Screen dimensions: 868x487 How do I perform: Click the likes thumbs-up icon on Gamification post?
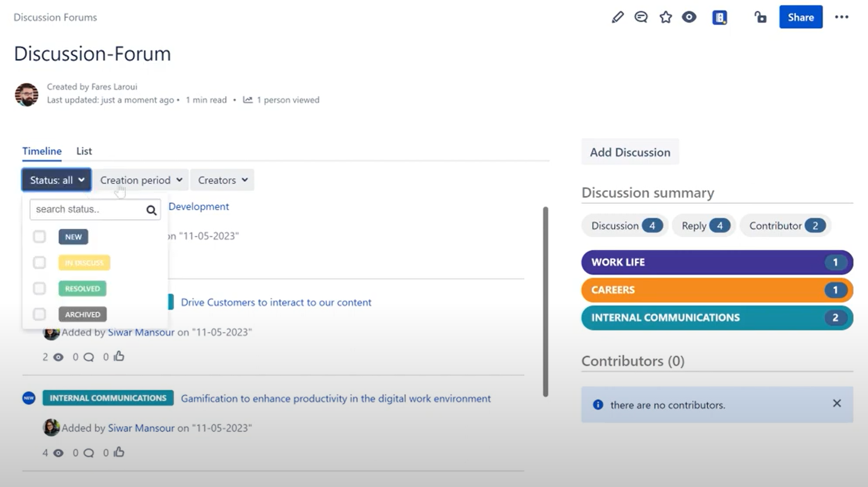(x=119, y=452)
